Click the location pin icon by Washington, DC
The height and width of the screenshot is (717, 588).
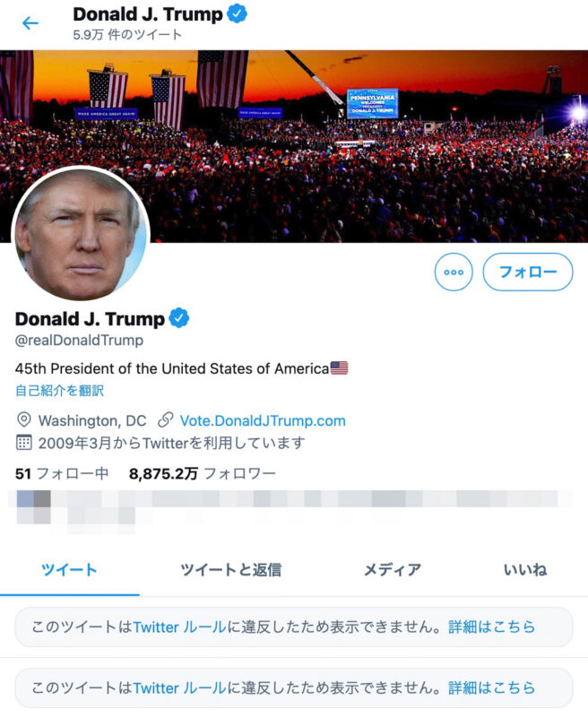click(24, 419)
